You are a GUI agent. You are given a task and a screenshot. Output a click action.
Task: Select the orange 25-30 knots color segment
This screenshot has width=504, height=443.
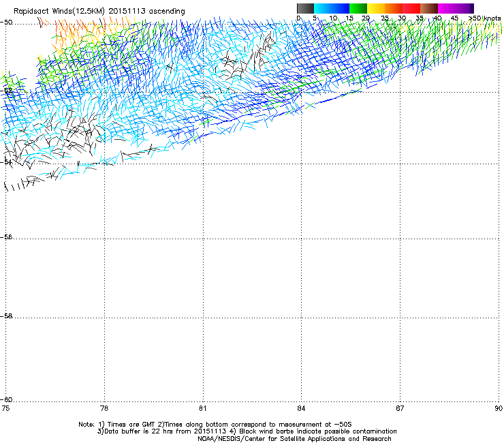coord(394,8)
